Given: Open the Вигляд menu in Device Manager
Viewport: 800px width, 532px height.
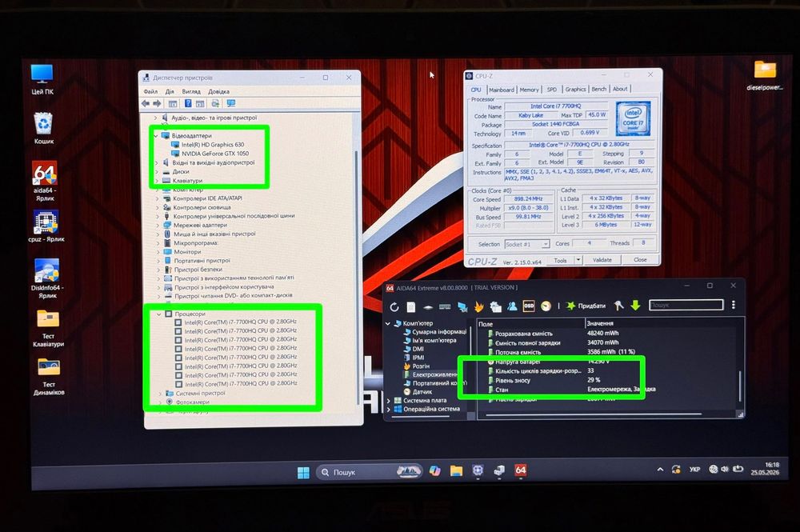Looking at the screenshot, I should coord(191,92).
